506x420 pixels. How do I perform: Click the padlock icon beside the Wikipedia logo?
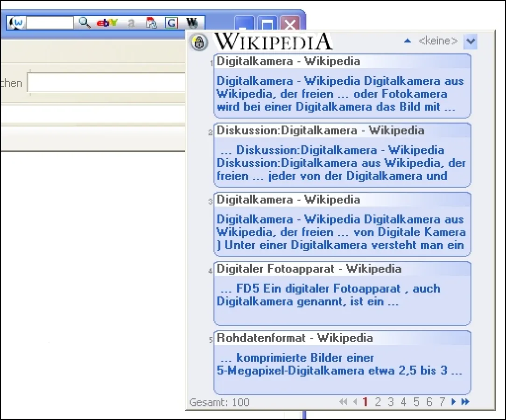(x=199, y=42)
